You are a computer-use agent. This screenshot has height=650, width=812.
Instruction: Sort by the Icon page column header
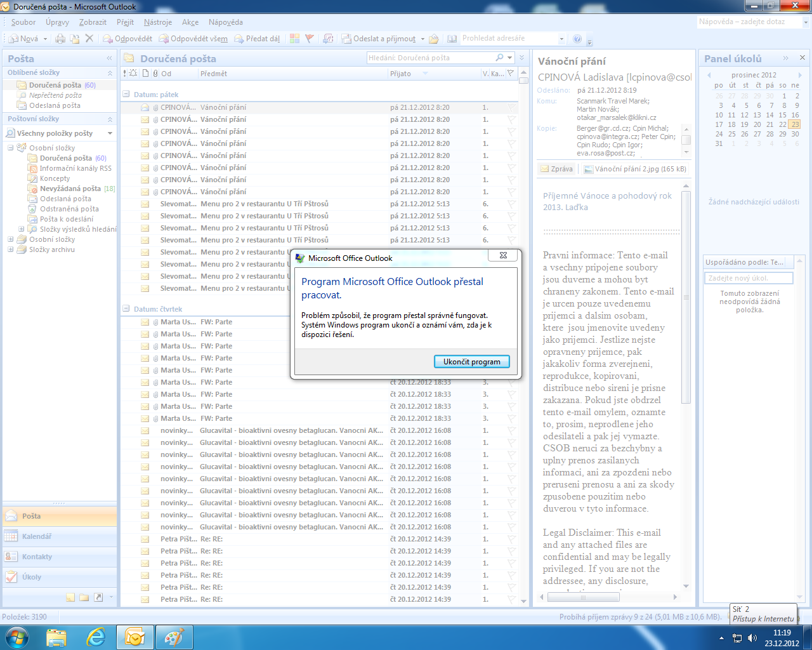pyautogui.click(x=145, y=74)
